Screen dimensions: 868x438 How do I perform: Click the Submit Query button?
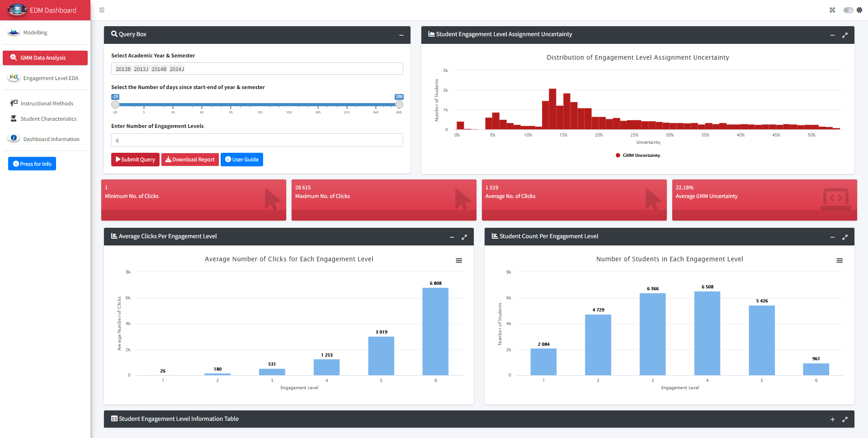pyautogui.click(x=135, y=160)
